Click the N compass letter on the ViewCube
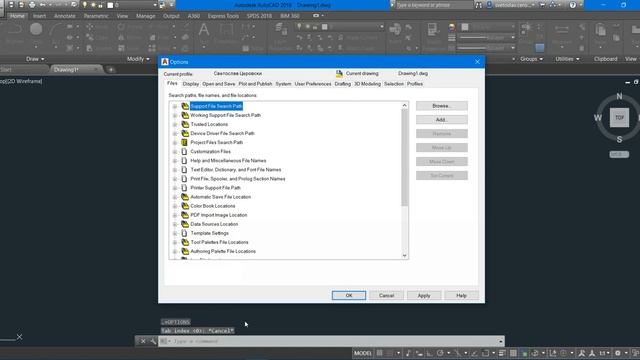This screenshot has height=360, width=640. (x=619, y=96)
